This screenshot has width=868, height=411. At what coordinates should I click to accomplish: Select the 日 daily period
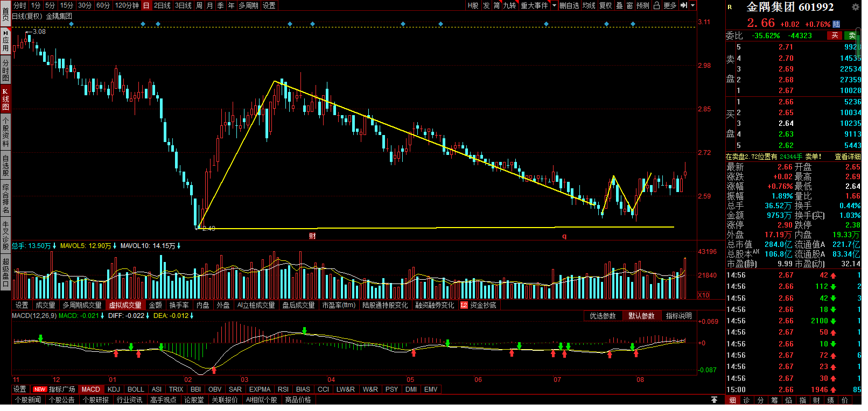point(146,5)
